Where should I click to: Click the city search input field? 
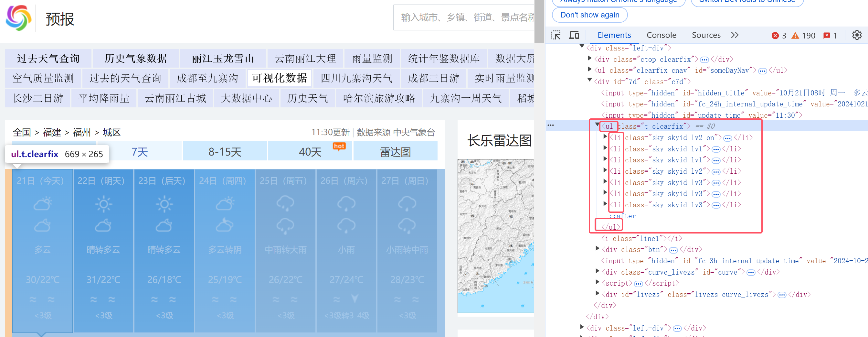pyautogui.click(x=464, y=17)
